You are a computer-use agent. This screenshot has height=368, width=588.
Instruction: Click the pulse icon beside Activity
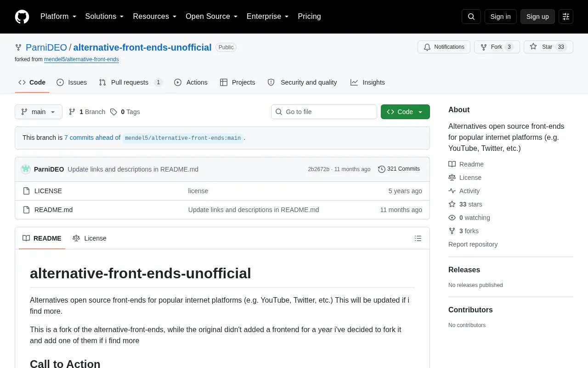click(452, 191)
